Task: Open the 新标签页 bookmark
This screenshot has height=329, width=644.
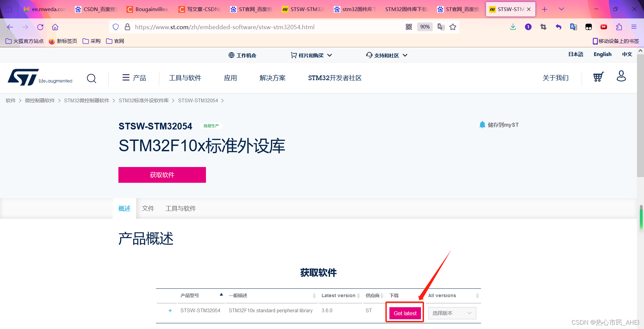Action: [63, 41]
